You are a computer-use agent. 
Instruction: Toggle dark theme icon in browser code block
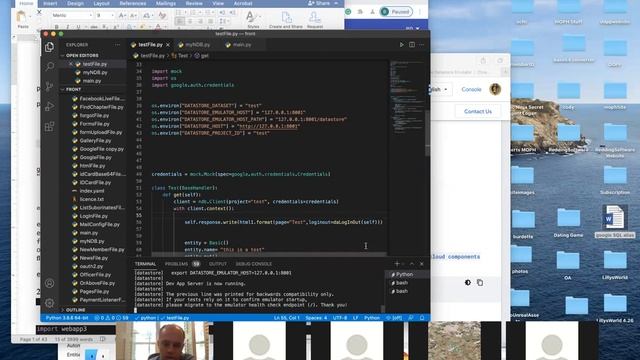pyautogui.click(x=468, y=282)
